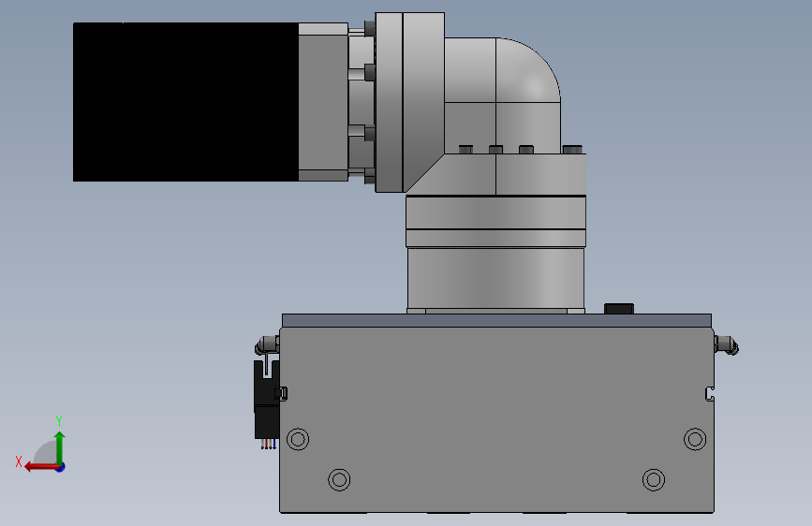Pick the lower-left counterbore hole on base
This screenshot has height=526, width=812.
pos(339,480)
